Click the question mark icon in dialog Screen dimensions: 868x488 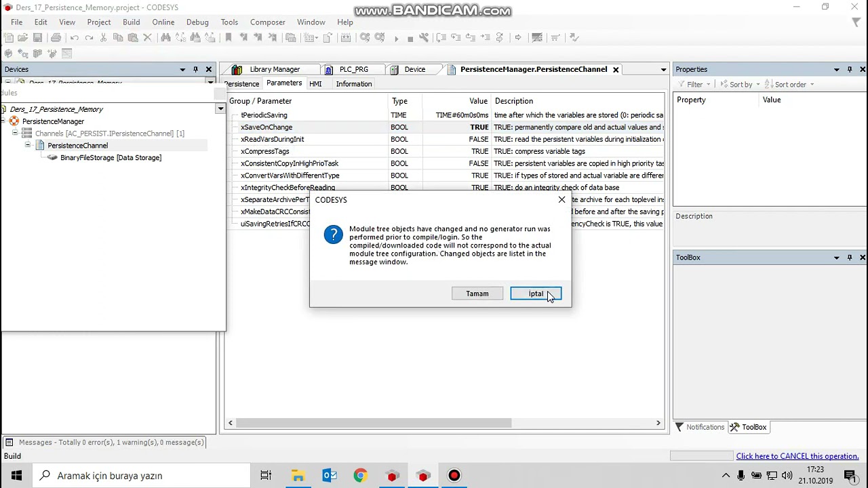coord(333,235)
